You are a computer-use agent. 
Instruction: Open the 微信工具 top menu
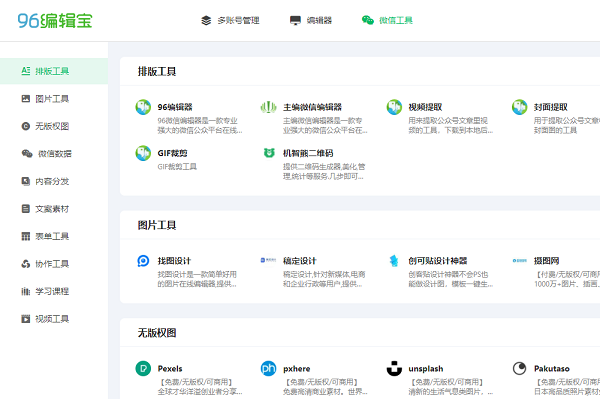coord(387,20)
